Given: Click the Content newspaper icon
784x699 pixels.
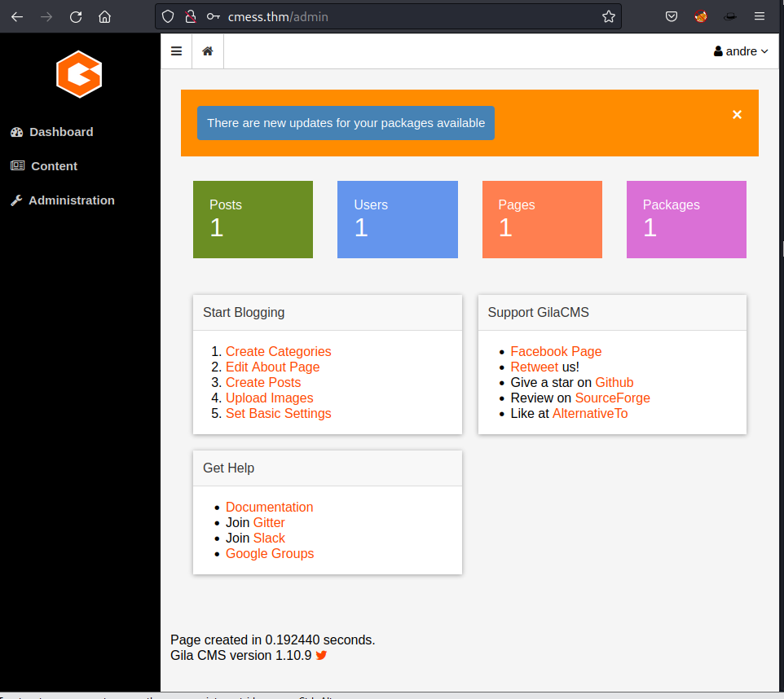Looking at the screenshot, I should [17, 165].
